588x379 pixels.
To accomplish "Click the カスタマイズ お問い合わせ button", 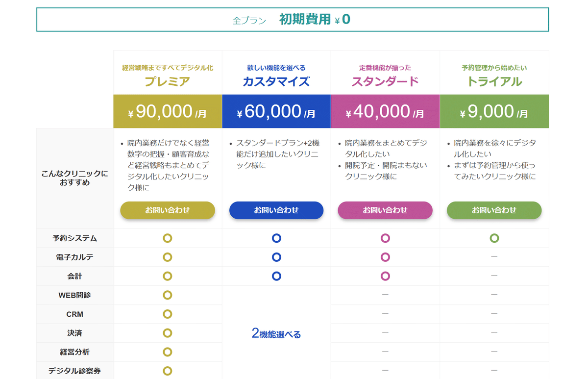I will 276,210.
